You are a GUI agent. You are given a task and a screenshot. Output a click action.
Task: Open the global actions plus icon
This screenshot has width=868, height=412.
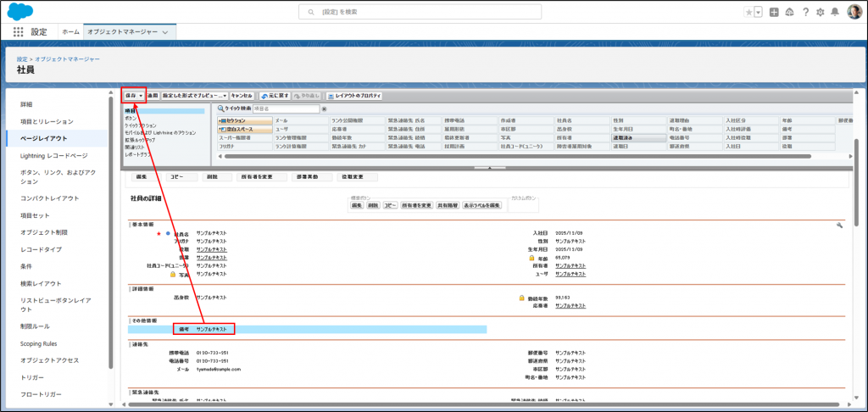tap(774, 12)
